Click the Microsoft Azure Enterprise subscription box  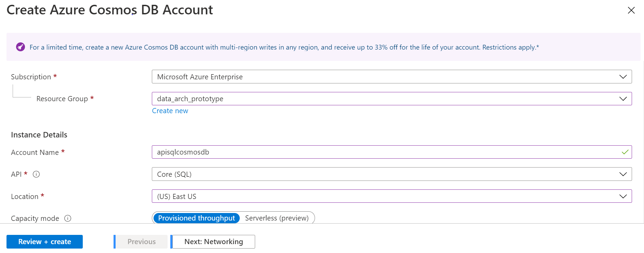pos(376,77)
